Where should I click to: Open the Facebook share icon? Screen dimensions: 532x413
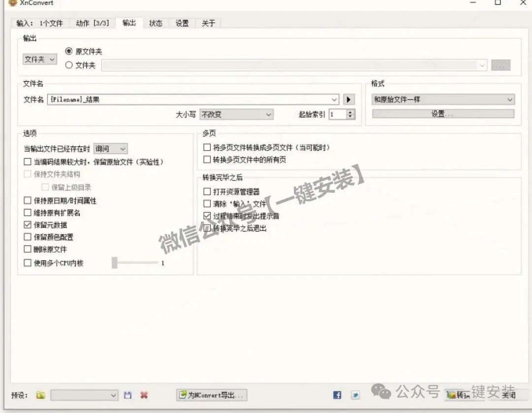[x=337, y=395]
